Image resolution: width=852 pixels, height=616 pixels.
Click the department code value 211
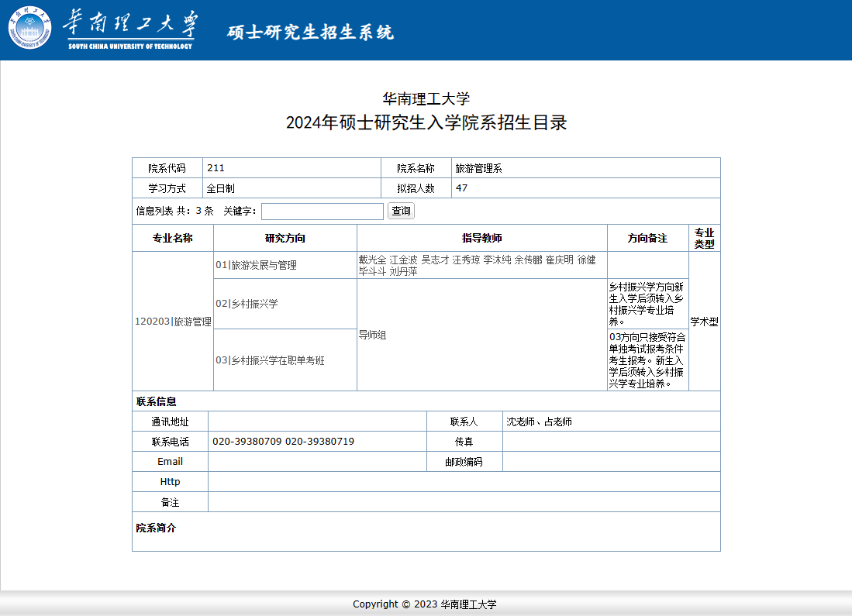(x=216, y=168)
